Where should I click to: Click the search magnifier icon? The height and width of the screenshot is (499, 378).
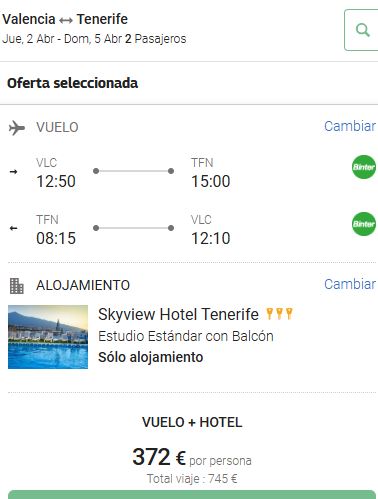coord(363,30)
